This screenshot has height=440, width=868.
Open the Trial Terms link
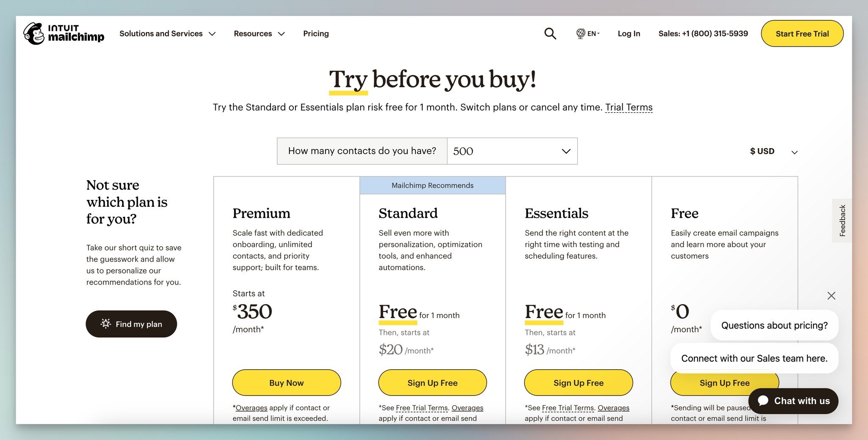(629, 107)
